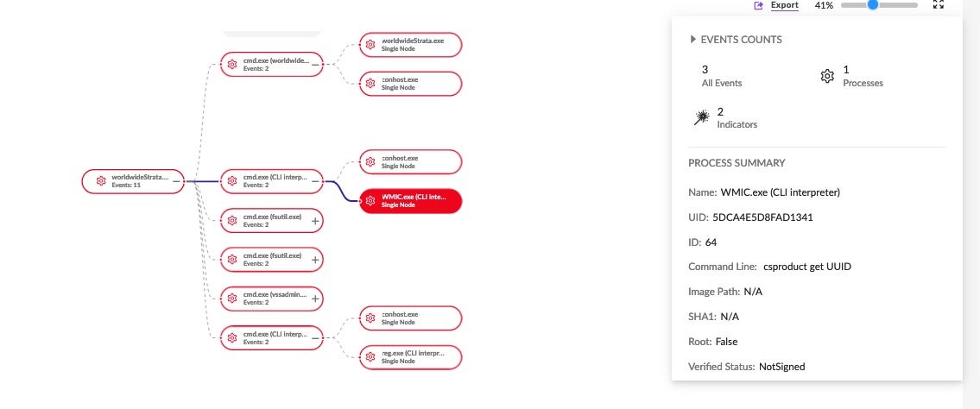Click the Export link
Screen dimensions: 980x409
[x=784, y=5]
